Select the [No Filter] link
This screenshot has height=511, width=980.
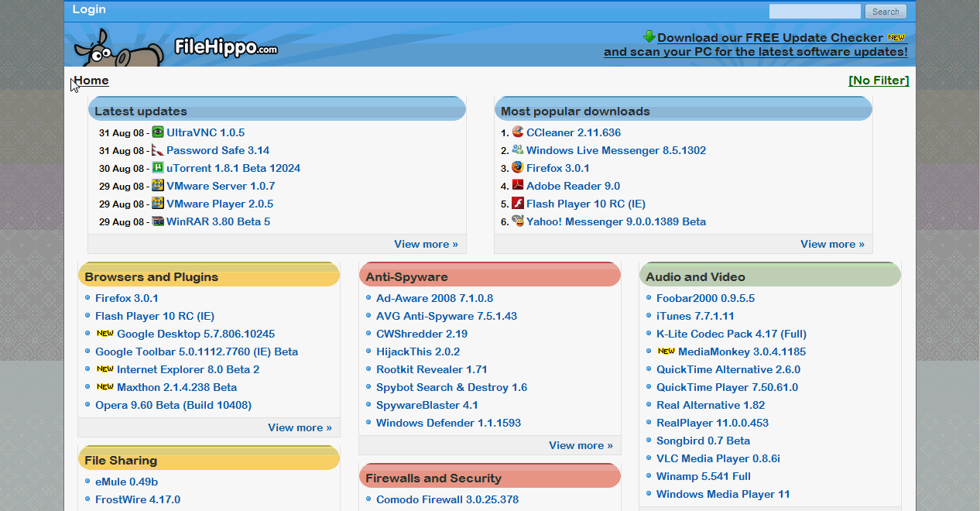click(879, 81)
